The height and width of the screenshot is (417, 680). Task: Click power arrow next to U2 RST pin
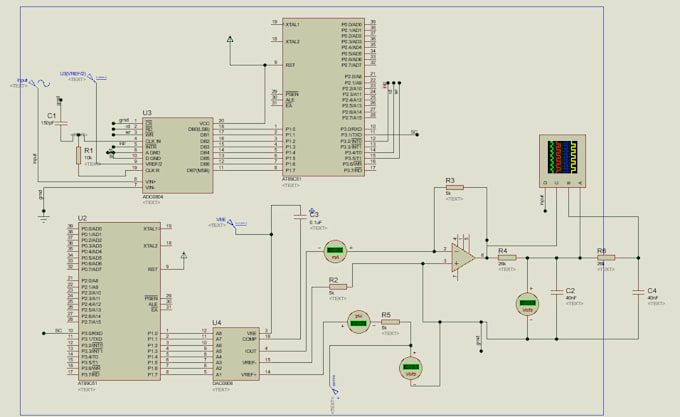tap(184, 255)
